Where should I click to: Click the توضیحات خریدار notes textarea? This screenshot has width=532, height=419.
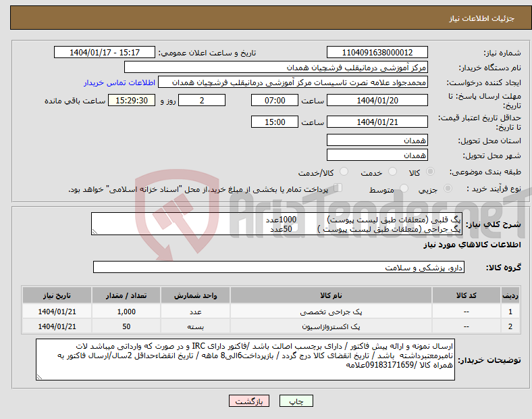click(245, 360)
